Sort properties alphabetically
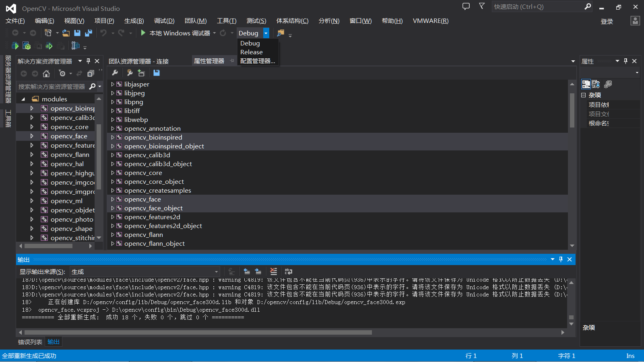The height and width of the screenshot is (362, 644). 596,84
